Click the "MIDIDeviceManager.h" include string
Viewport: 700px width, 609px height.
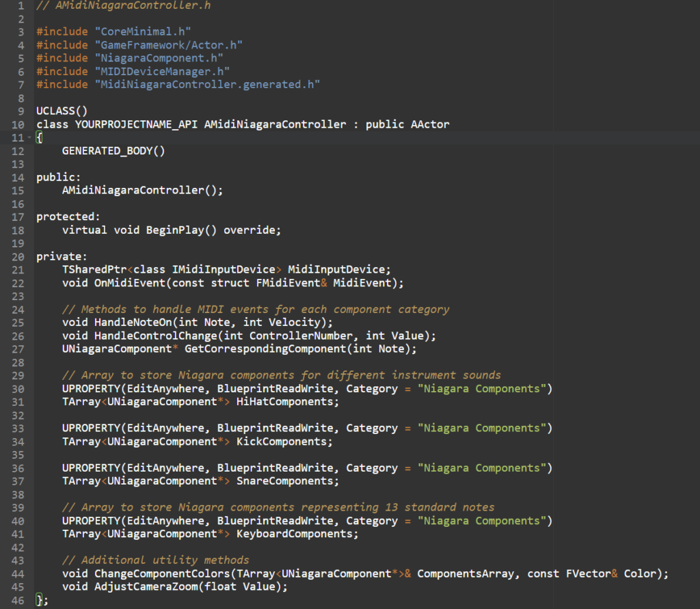(162, 72)
